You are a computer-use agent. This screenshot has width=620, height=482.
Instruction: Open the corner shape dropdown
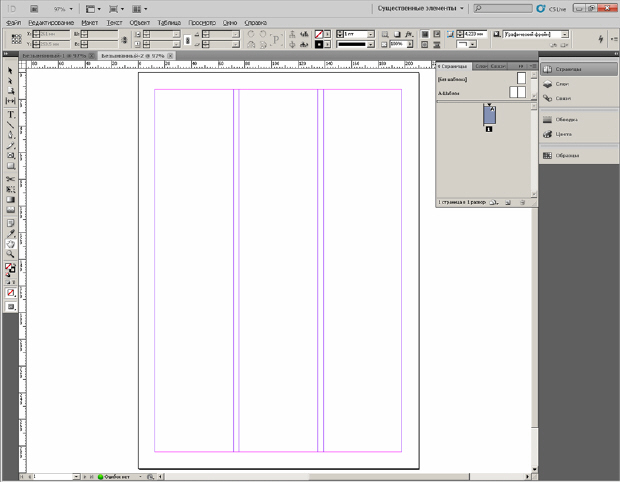tap(473, 44)
